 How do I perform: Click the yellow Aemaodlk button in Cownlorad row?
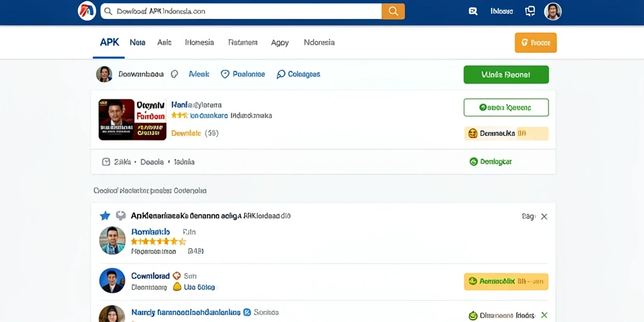click(506, 281)
